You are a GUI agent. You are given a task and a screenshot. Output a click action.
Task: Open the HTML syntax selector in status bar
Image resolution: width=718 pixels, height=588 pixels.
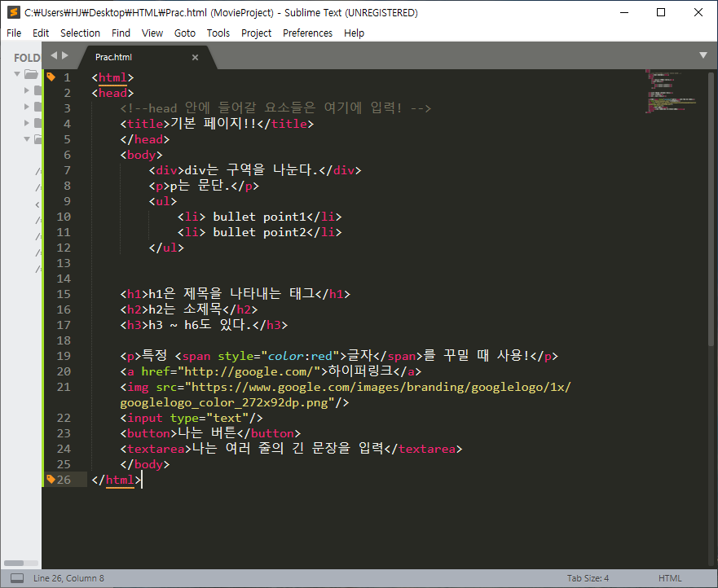[670, 578]
